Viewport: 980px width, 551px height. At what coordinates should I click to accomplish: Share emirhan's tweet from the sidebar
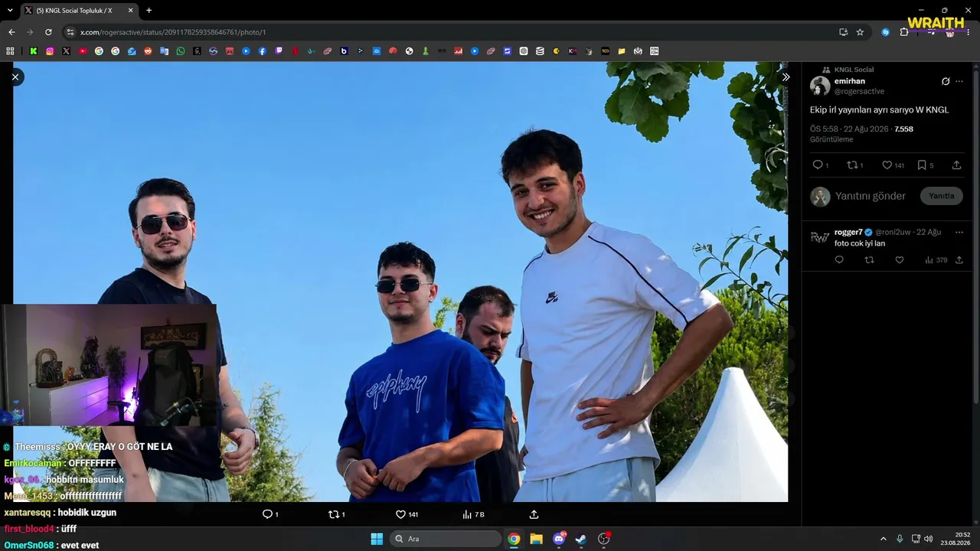click(x=957, y=165)
